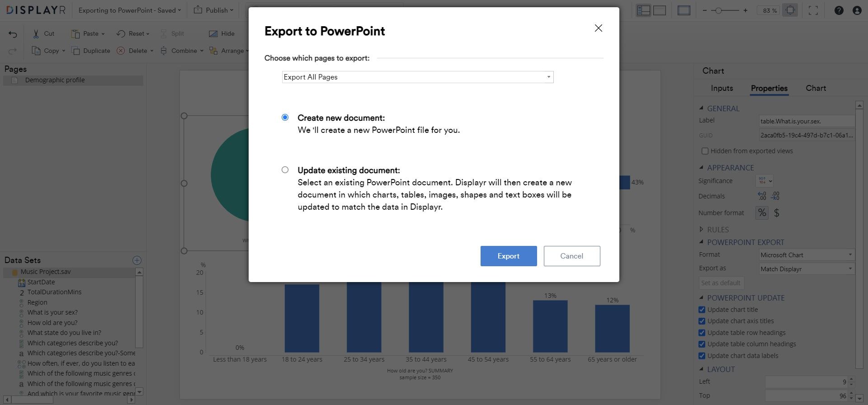Check the Hidden from exported views box
The image size is (868, 405).
705,151
